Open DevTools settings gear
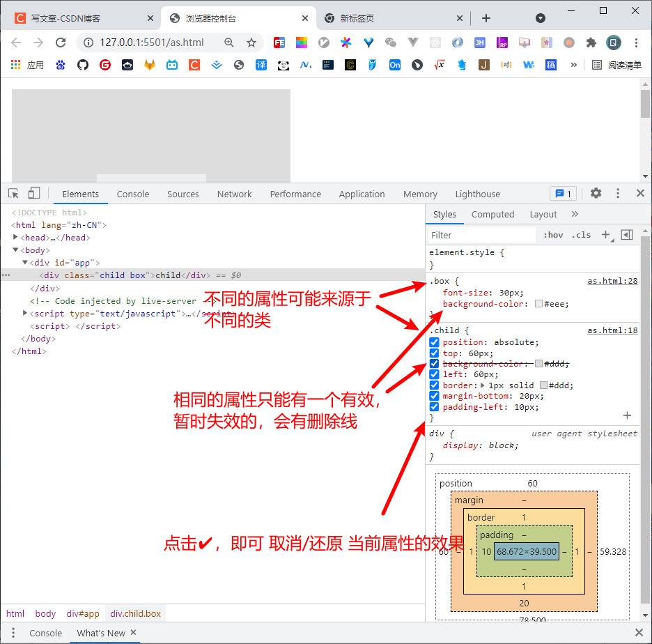Image resolution: width=652 pixels, height=644 pixels. pos(596,193)
